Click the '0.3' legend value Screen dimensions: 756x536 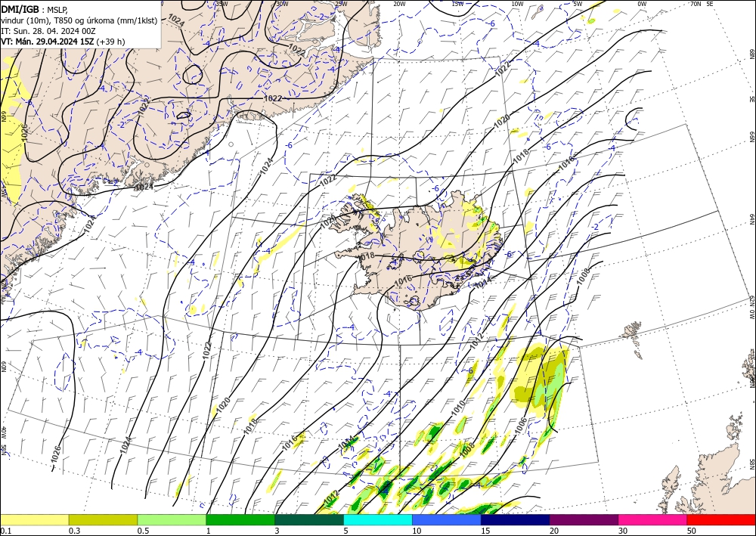(74, 531)
